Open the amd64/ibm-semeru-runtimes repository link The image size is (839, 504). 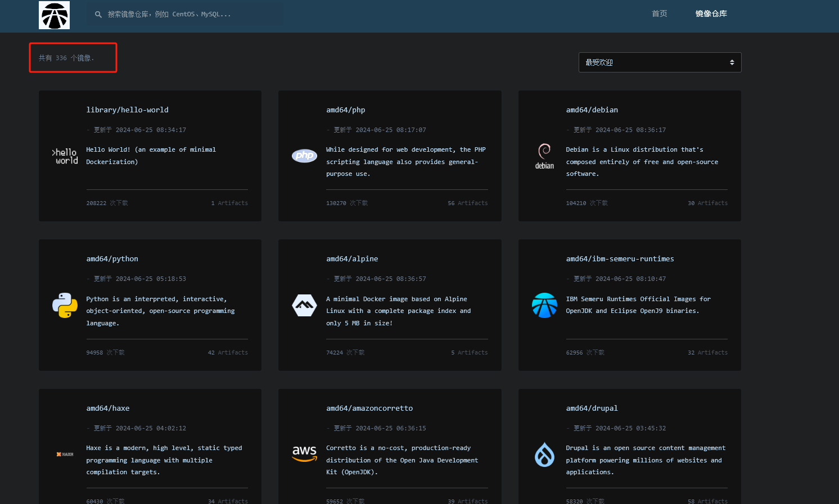(620, 259)
